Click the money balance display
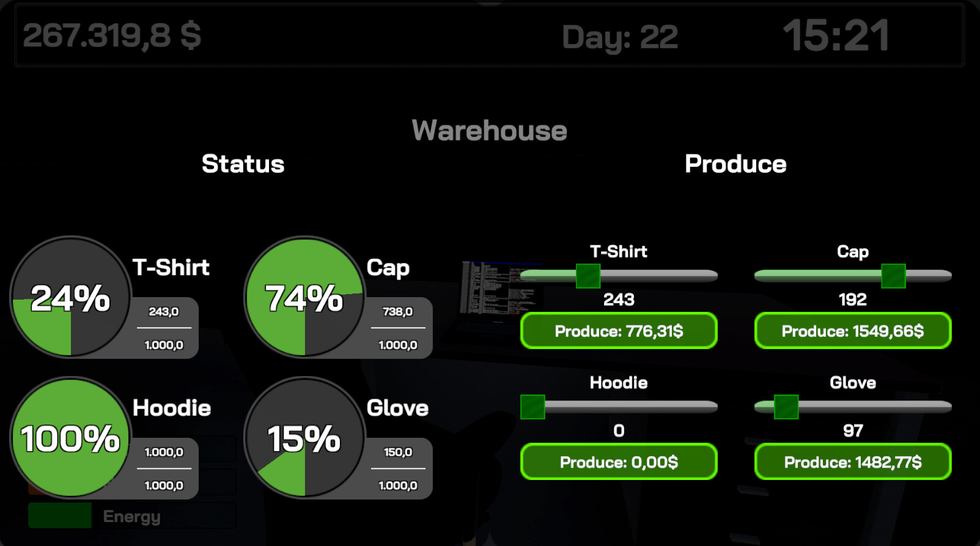 (x=112, y=35)
